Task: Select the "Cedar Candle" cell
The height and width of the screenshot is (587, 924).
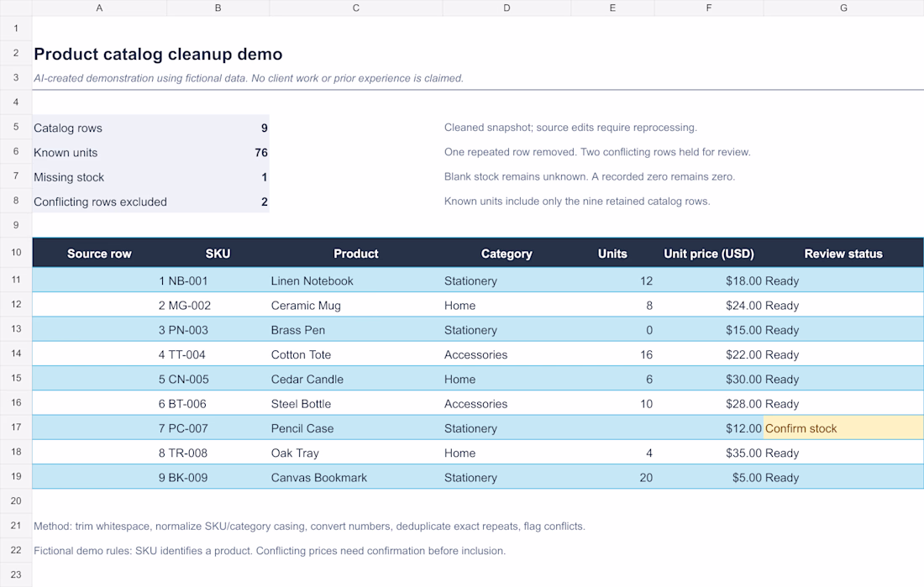Action: pyautogui.click(x=356, y=380)
